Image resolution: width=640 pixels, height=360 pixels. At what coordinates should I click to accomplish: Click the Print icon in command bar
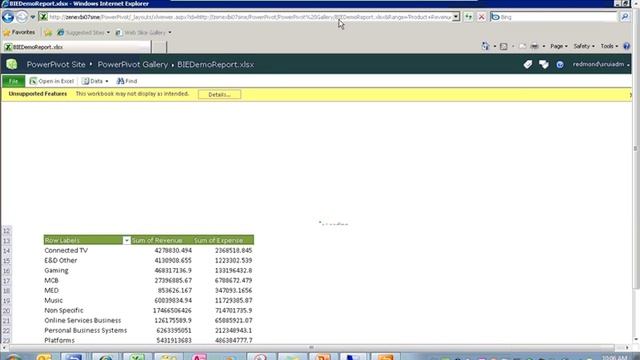coord(534,46)
